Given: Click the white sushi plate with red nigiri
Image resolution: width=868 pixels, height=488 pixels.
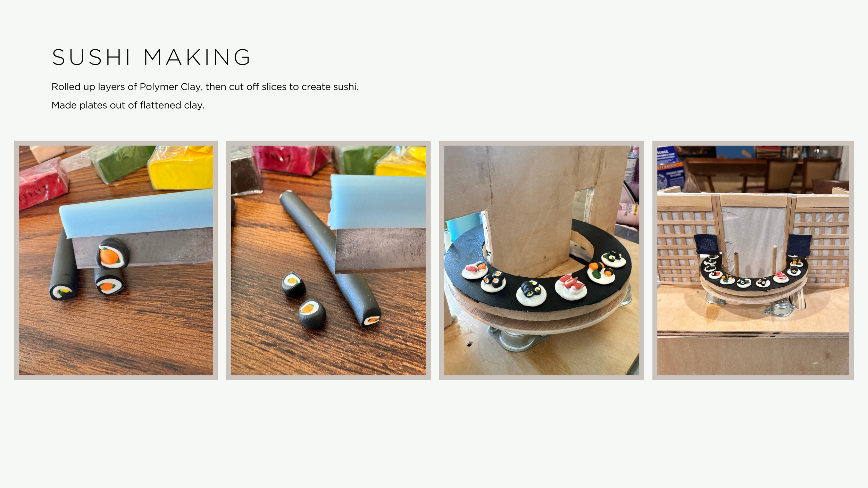Looking at the screenshot, I should (x=570, y=287).
